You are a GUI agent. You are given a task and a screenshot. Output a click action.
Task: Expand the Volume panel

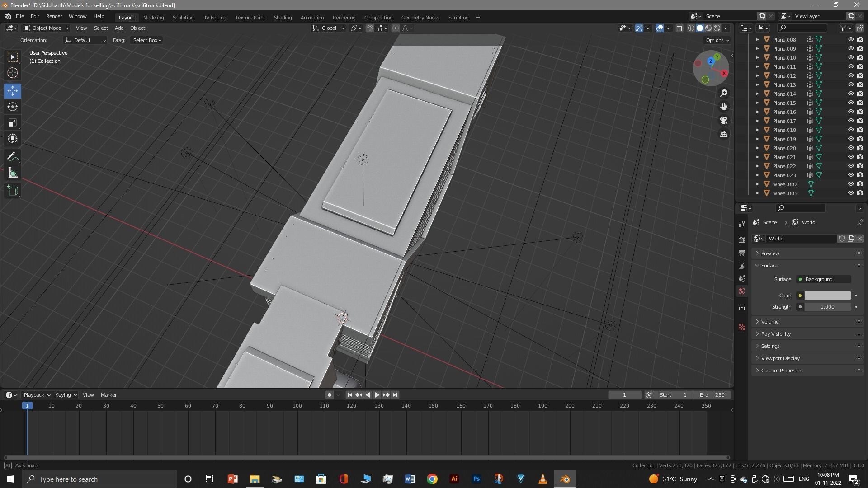[770, 322]
